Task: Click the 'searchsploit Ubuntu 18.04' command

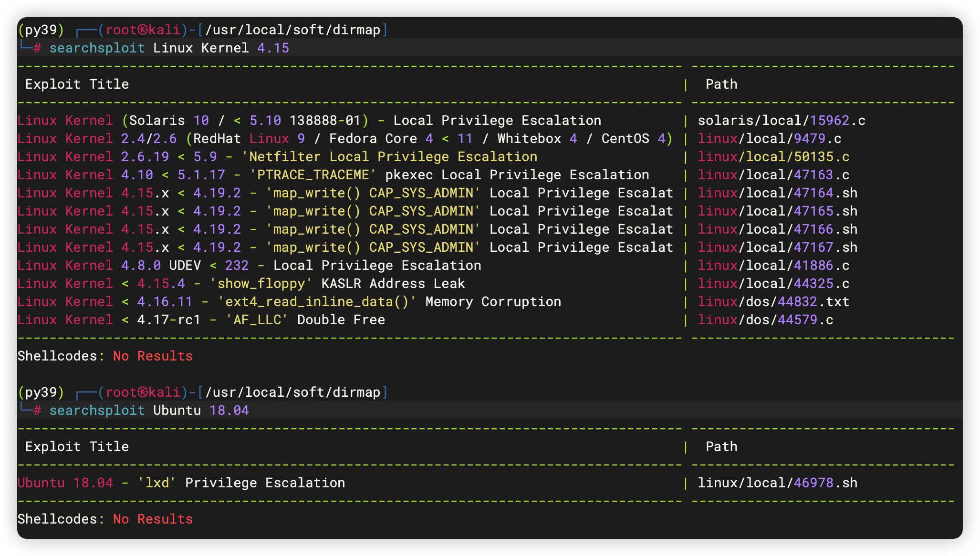Action: click(149, 411)
